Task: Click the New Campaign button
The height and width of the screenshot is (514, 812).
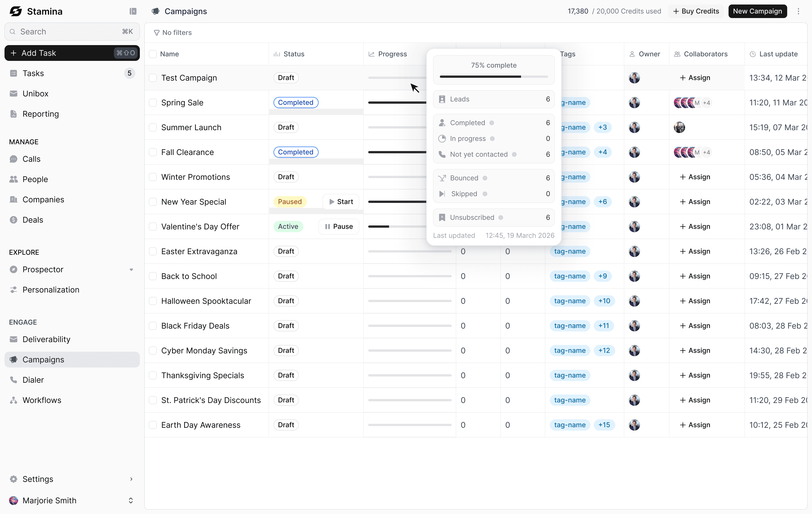Action: 757,12
